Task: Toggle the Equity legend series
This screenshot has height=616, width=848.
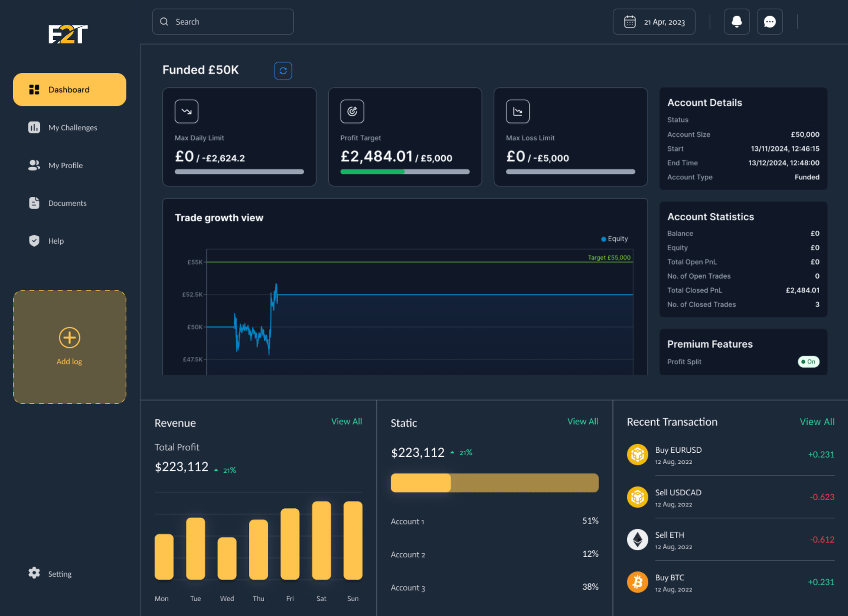Action: (x=614, y=239)
